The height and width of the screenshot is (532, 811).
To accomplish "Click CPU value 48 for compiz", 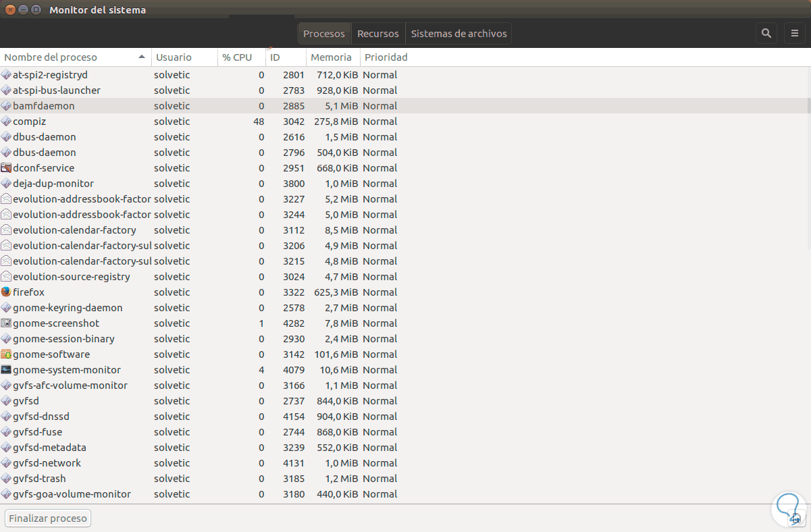I will [x=259, y=122].
